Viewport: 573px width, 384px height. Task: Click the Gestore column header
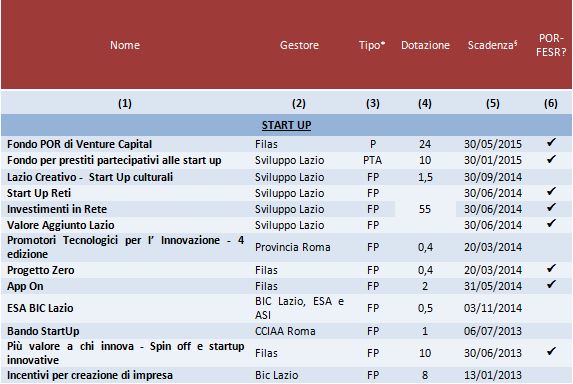click(x=299, y=45)
